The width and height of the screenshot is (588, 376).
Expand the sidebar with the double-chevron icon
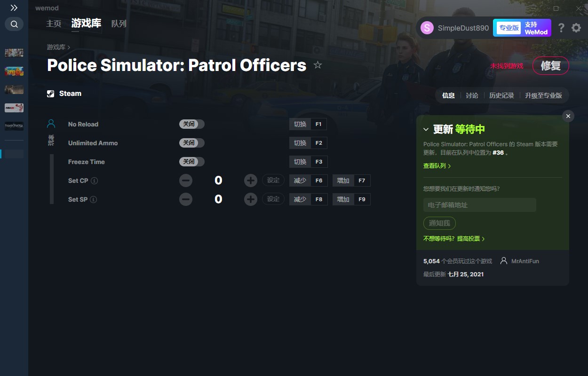(14, 8)
